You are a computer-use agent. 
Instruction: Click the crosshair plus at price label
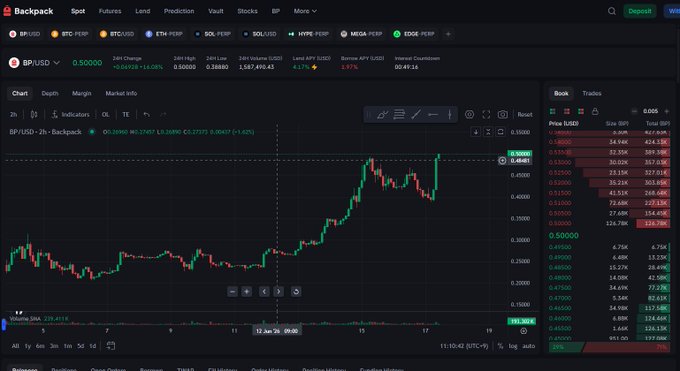pyautogui.click(x=502, y=161)
